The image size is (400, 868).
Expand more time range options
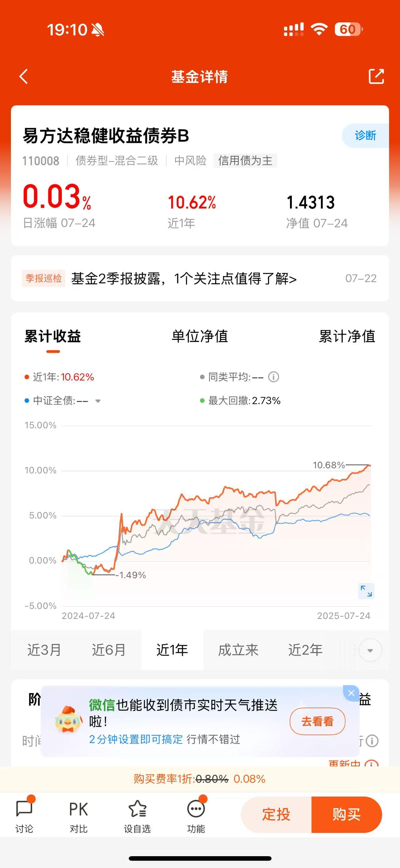click(370, 650)
